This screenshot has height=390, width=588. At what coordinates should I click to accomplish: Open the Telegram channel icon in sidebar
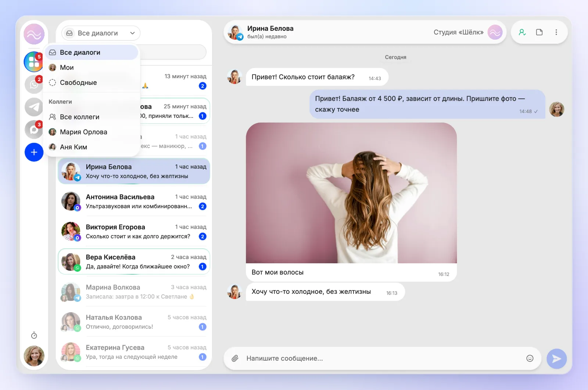34,107
